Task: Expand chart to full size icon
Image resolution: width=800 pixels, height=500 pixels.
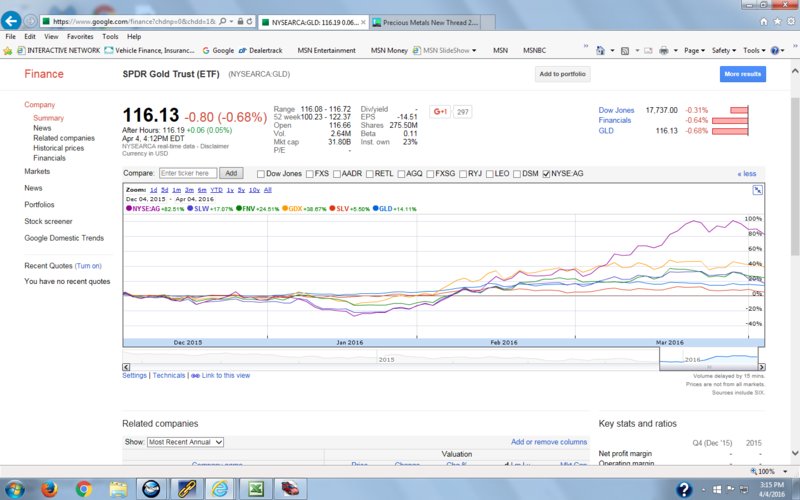Action: 758,190
